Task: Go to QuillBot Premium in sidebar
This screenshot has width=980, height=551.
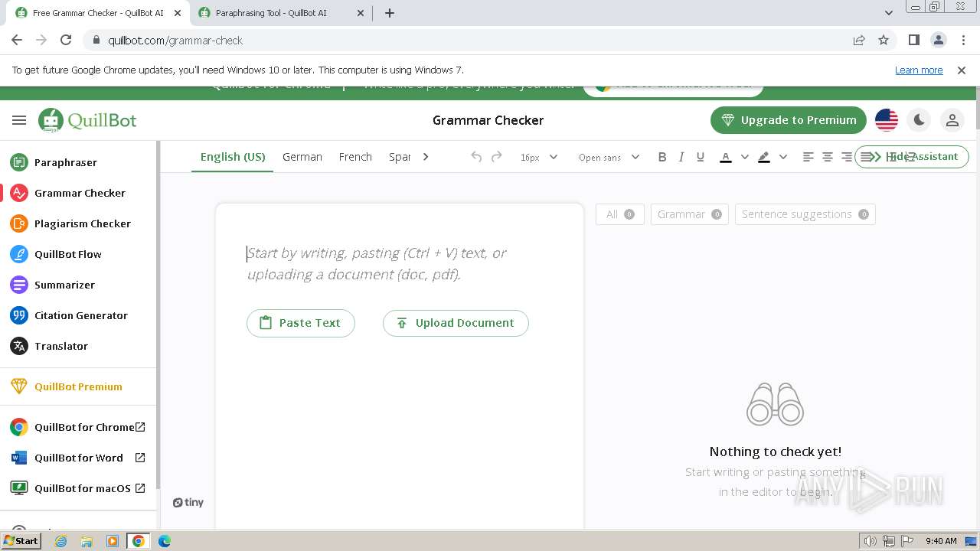Action: [67, 386]
